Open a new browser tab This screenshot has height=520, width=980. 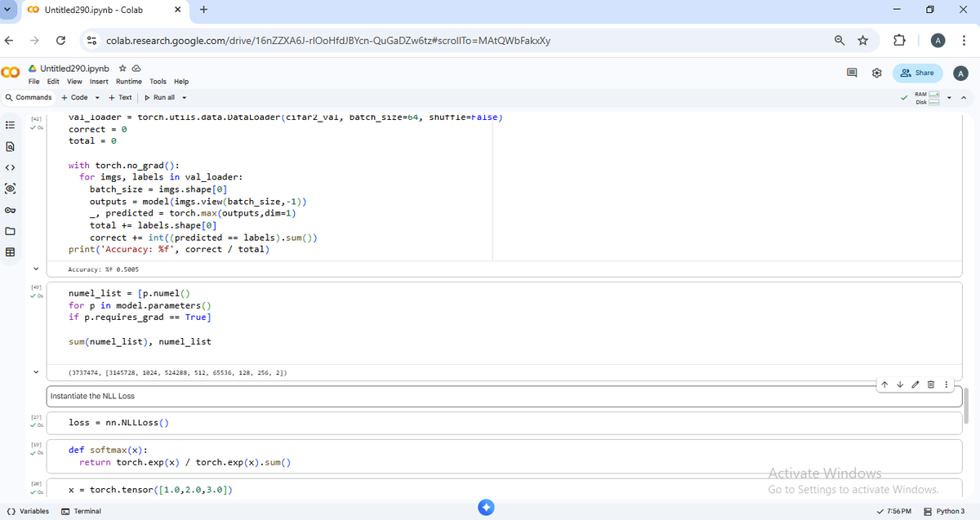pyautogui.click(x=203, y=10)
